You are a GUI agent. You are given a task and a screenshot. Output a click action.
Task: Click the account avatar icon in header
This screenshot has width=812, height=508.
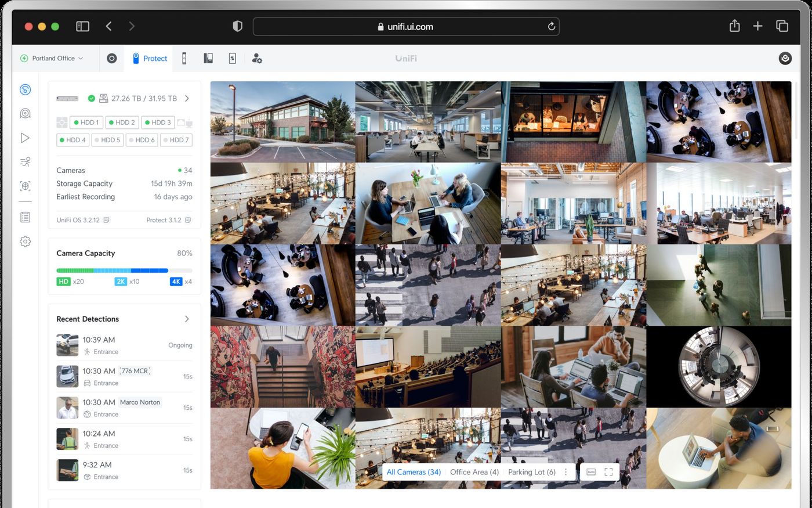point(785,59)
